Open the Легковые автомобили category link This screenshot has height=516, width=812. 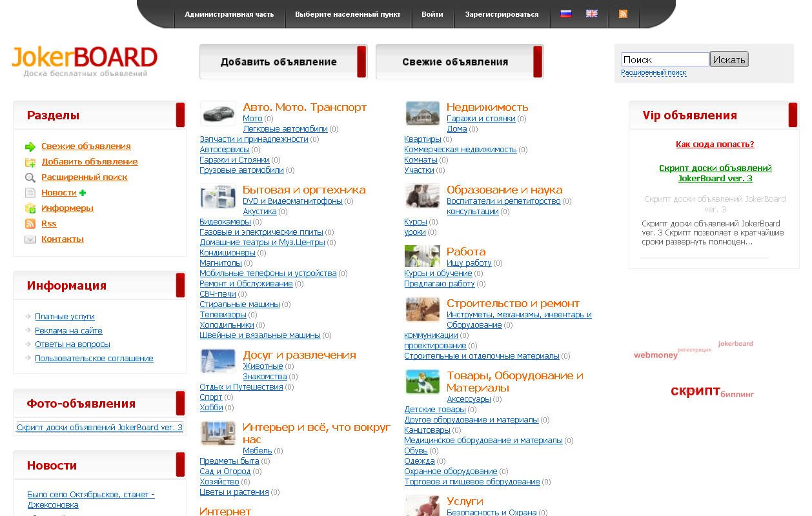coord(285,129)
